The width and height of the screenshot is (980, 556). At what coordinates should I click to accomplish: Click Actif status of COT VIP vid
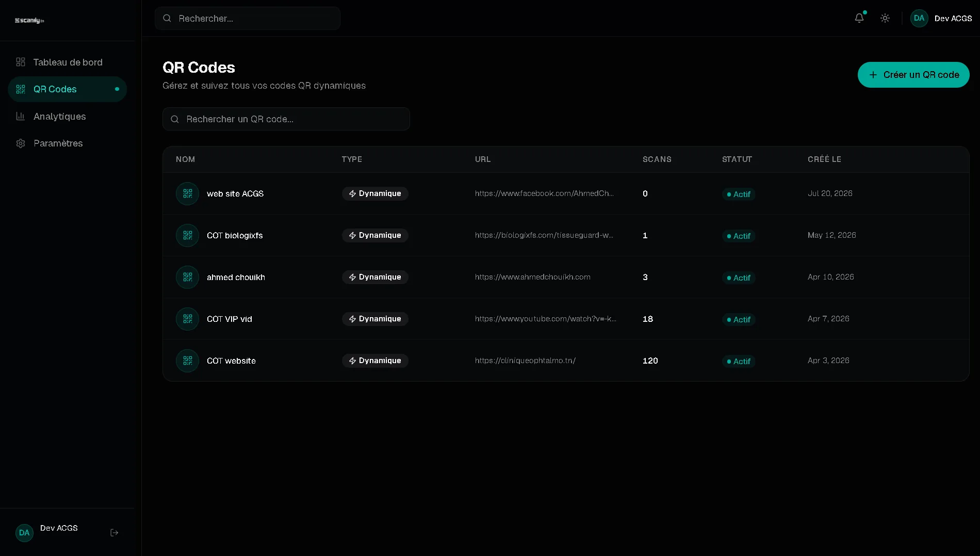coord(739,320)
